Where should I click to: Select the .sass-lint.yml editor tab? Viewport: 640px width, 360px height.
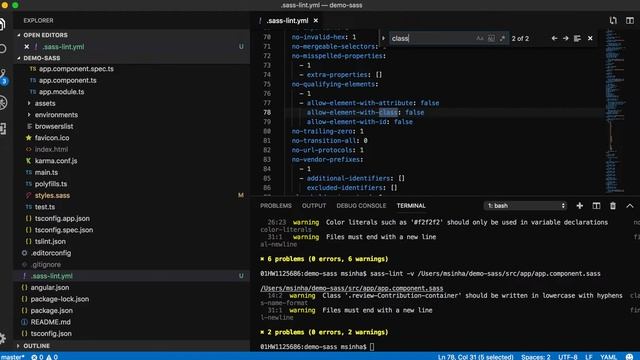287,20
